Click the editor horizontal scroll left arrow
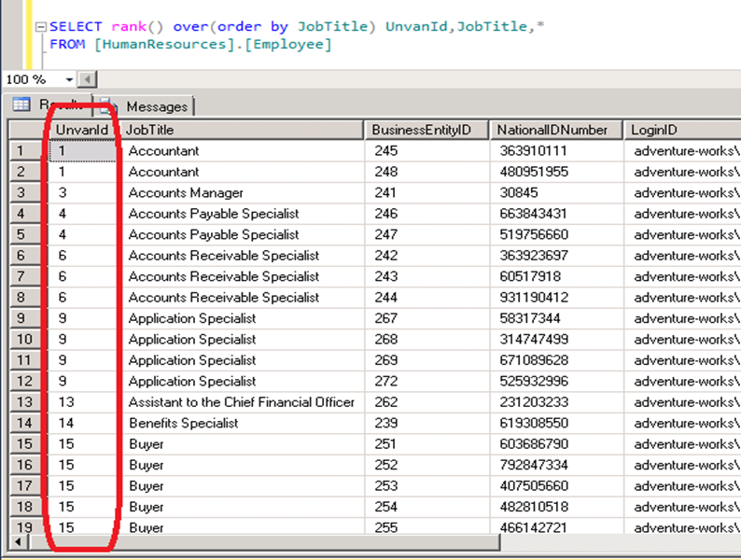The image size is (741, 560). click(x=87, y=79)
